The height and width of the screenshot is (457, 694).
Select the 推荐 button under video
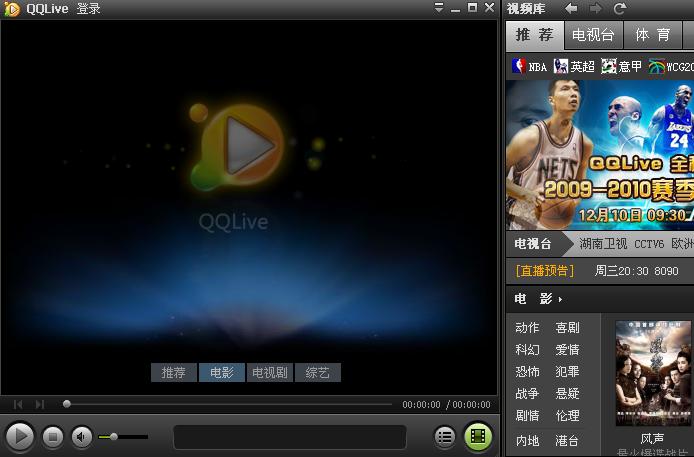[x=174, y=373]
